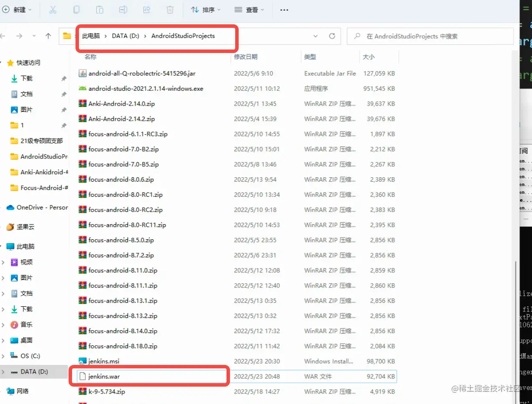Select file name focus-android-8.13.1.zip
532x404 pixels.
(x=123, y=301)
